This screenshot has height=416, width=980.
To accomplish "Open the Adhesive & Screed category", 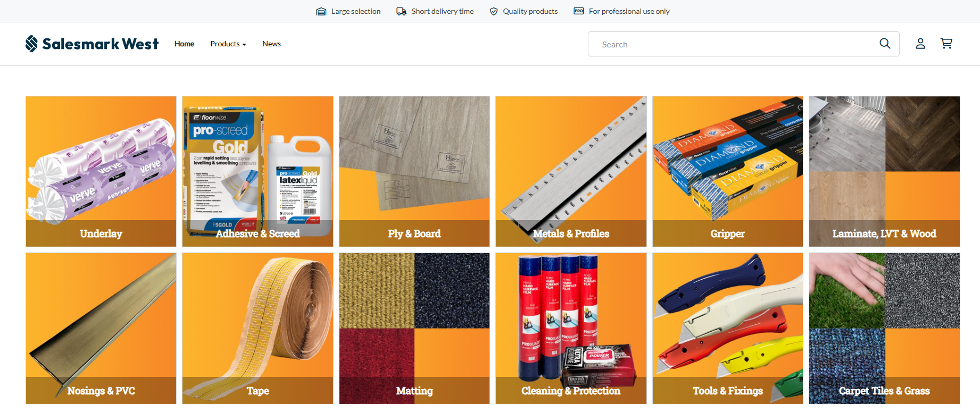I will point(258,172).
